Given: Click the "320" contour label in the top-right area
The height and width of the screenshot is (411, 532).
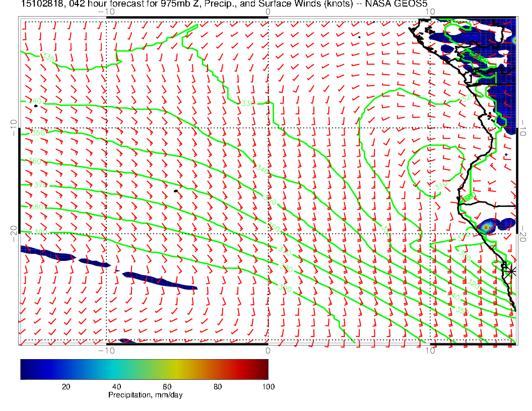Looking at the screenshot, I should [x=468, y=97].
